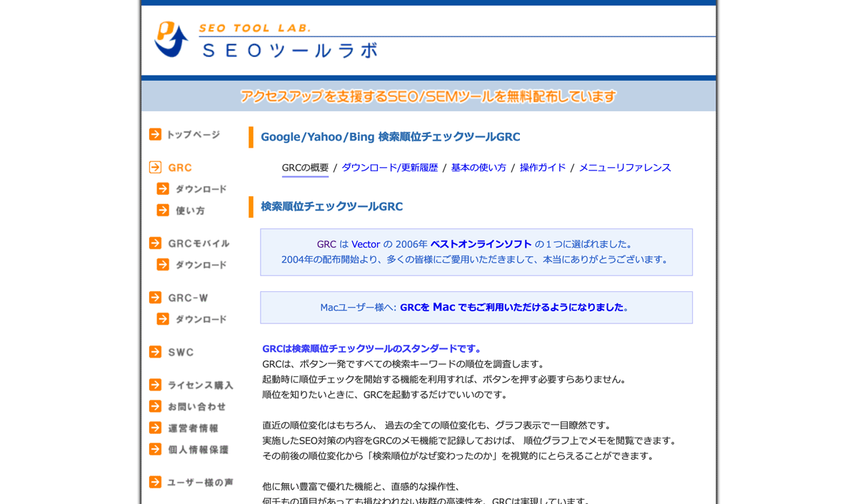
Task: Select the GRCの概要 tab
Action: [305, 168]
